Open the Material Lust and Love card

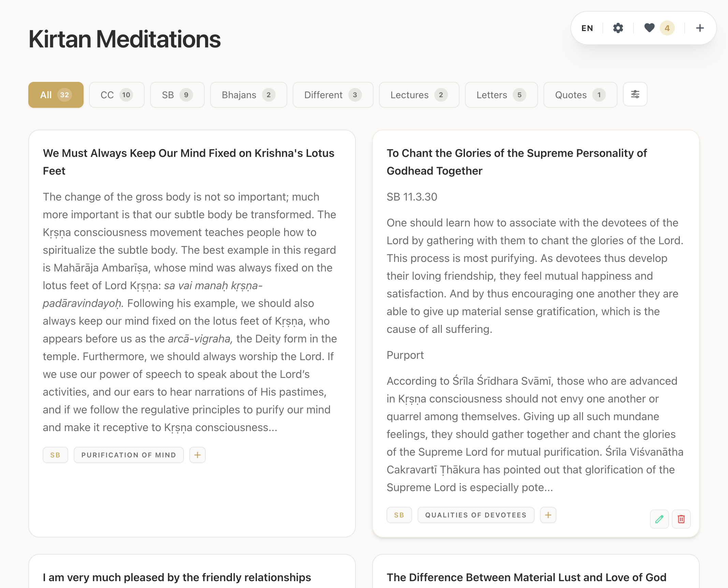coord(526,577)
